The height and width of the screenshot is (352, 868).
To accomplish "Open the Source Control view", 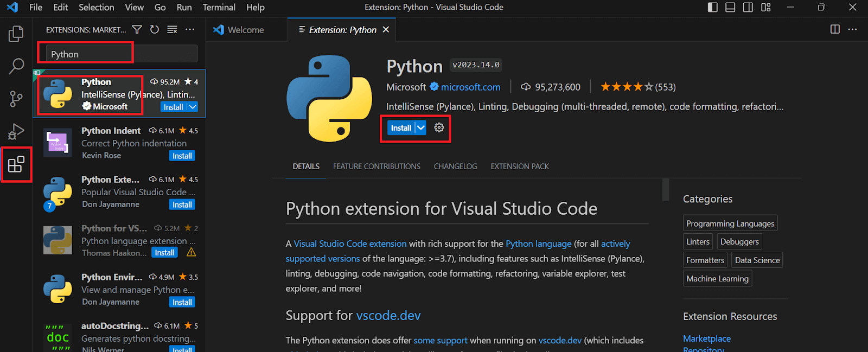I will pyautogui.click(x=16, y=99).
